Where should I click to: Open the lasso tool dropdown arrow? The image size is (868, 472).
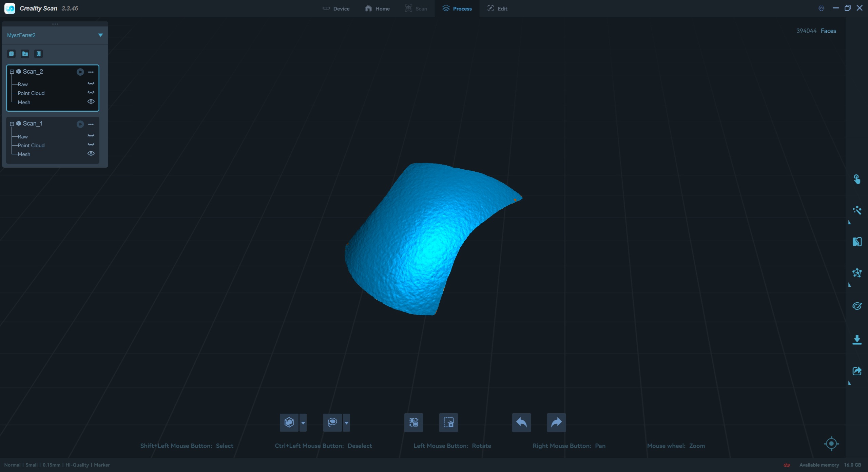pyautogui.click(x=346, y=423)
